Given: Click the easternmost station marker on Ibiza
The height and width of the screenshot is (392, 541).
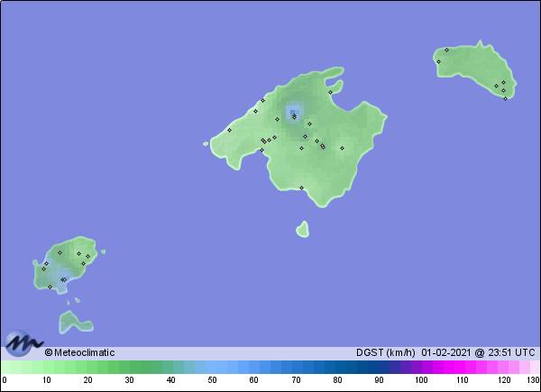Looking at the screenshot, I should (89, 254).
